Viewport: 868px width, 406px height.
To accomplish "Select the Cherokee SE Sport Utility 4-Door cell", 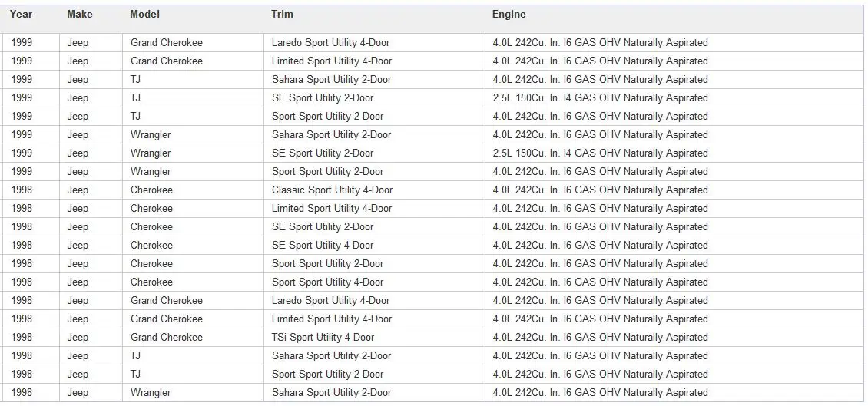I will click(323, 246).
